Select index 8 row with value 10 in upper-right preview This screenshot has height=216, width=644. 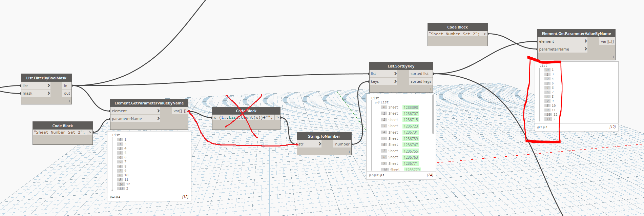point(550,106)
